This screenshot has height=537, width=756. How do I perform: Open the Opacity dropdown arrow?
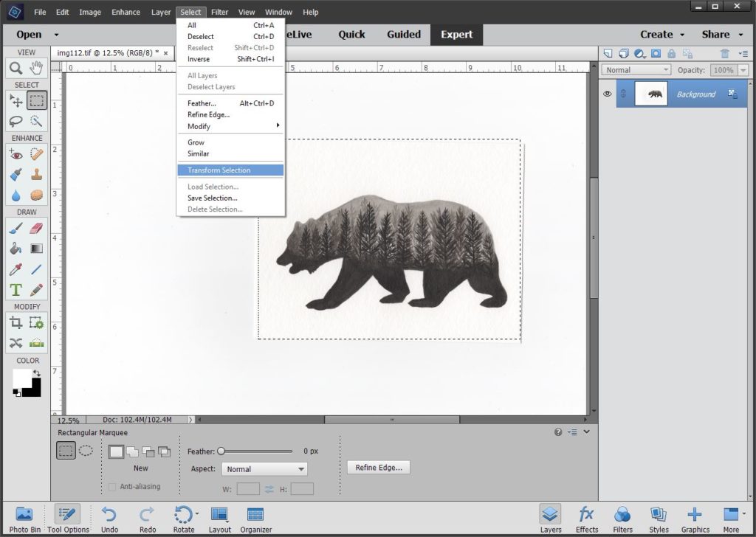pyautogui.click(x=743, y=70)
